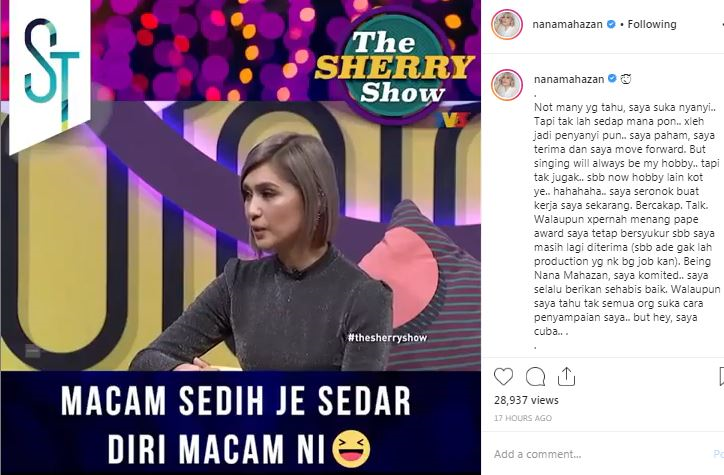Click the verified badge in the header

point(611,24)
